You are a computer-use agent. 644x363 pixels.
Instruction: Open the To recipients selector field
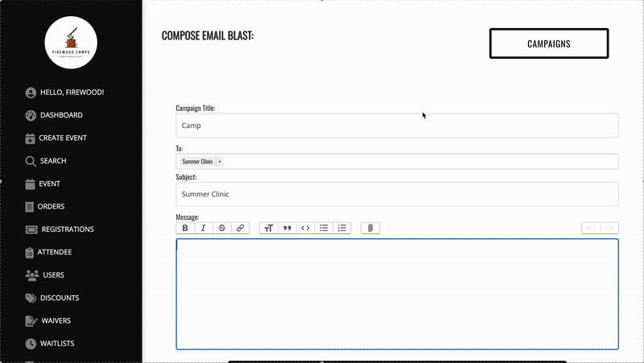[397, 162]
